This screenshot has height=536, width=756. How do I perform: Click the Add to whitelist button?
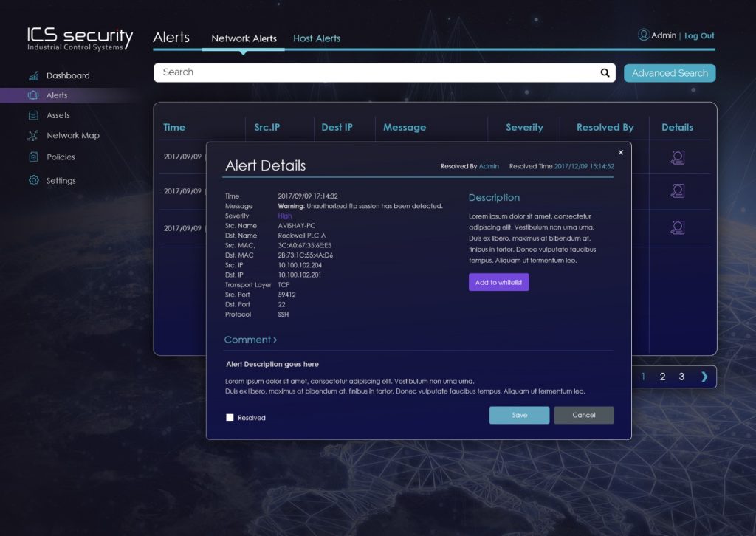pyautogui.click(x=498, y=283)
